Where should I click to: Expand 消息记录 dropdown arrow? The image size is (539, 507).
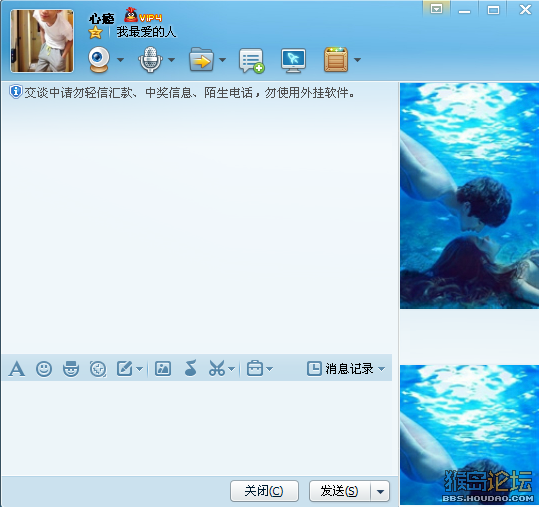tap(381, 369)
